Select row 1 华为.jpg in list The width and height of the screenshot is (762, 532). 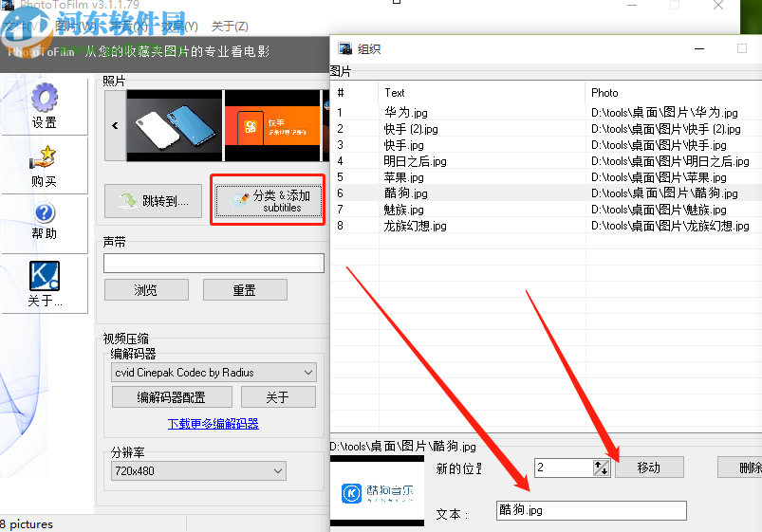[546, 113]
